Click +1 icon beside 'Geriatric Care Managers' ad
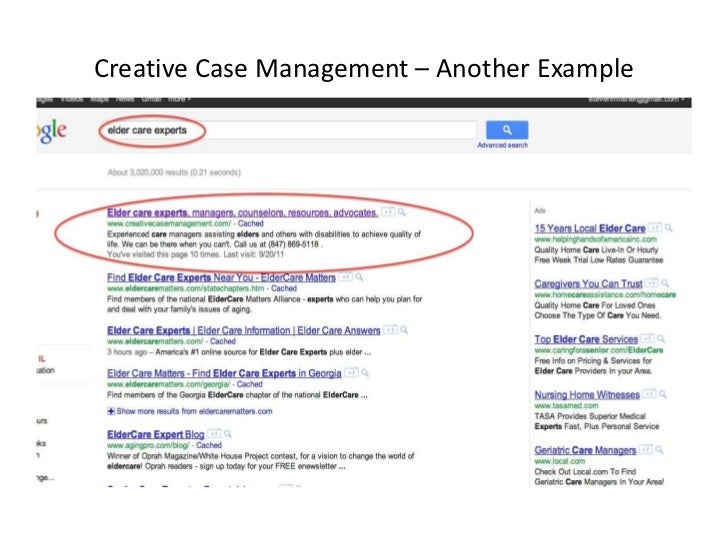Image resolution: width=728 pixels, height=546 pixels. [646, 450]
